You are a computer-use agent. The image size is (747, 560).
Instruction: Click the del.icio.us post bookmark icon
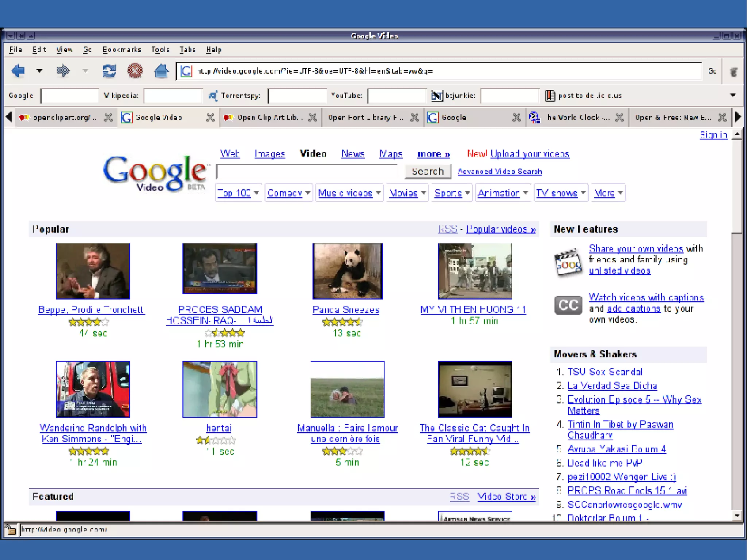click(550, 96)
